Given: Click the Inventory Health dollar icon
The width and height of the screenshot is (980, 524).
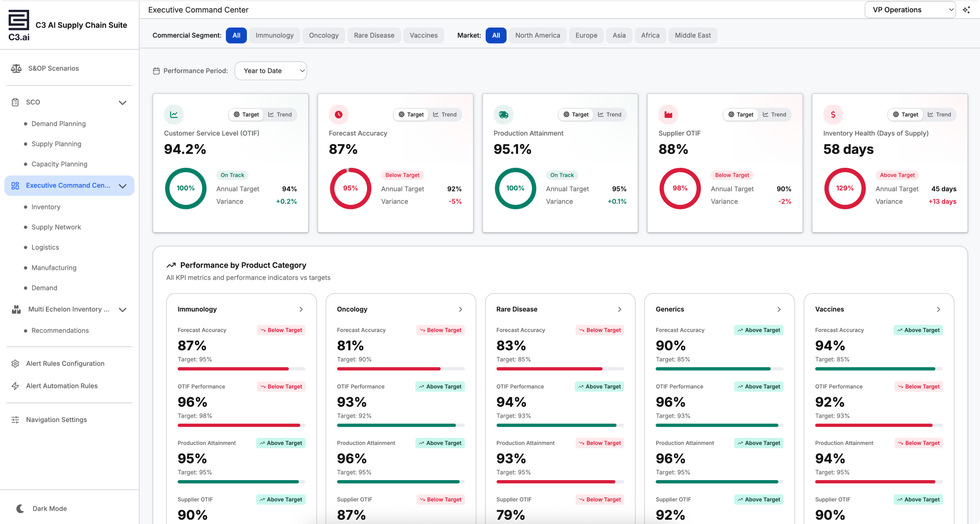Looking at the screenshot, I should coord(833,114).
